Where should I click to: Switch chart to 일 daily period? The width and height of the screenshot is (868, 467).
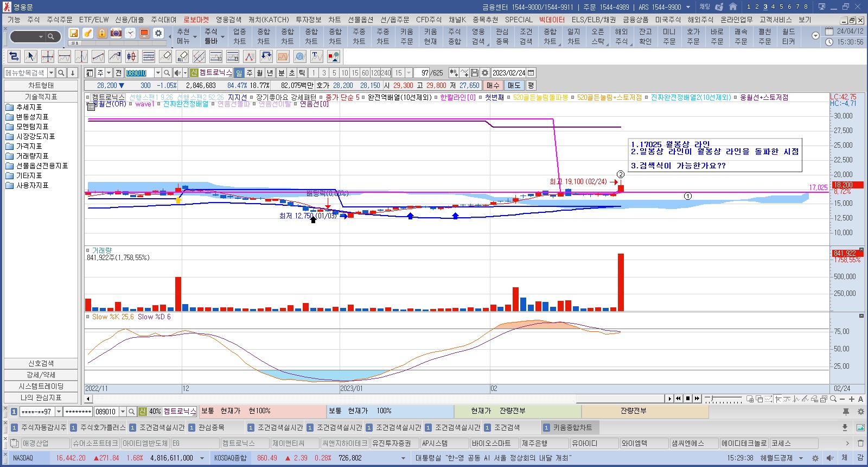[x=239, y=73]
